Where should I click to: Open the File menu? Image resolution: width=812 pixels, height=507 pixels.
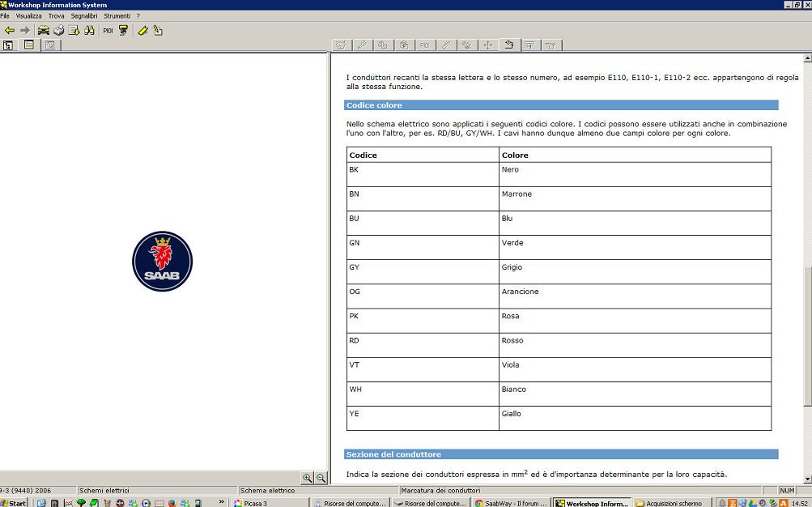tap(5, 16)
